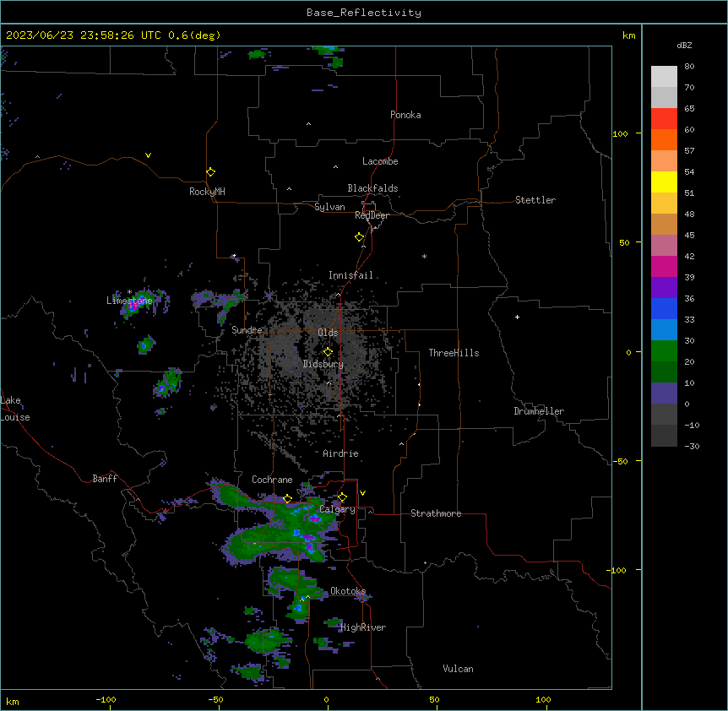
Task: Select the RockyMH label
Action: (207, 192)
